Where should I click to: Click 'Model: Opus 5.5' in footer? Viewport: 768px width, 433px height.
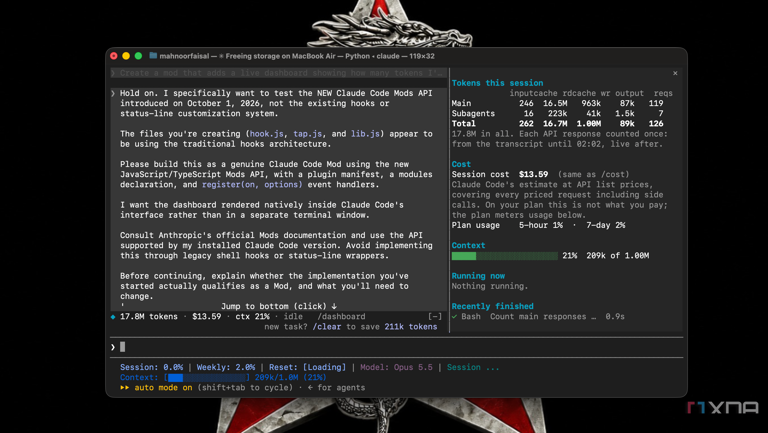tap(396, 367)
